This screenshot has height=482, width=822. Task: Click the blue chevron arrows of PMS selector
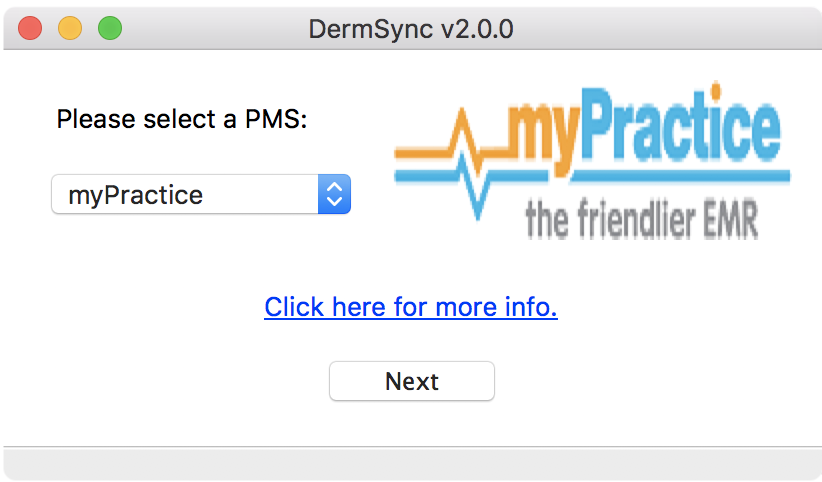point(334,194)
